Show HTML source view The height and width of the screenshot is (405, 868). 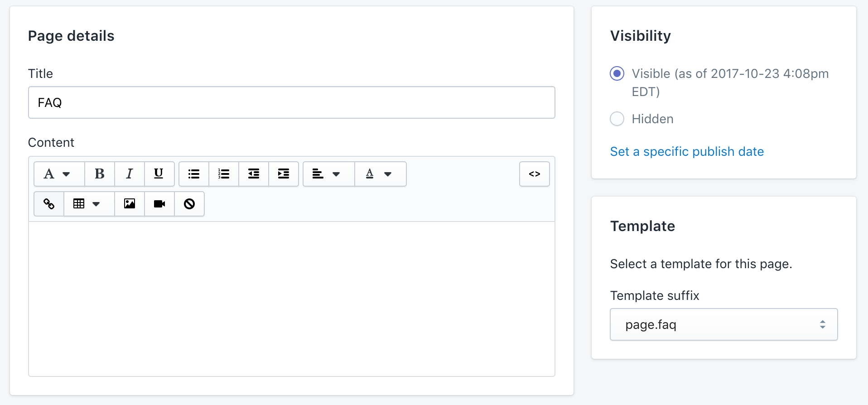point(535,174)
